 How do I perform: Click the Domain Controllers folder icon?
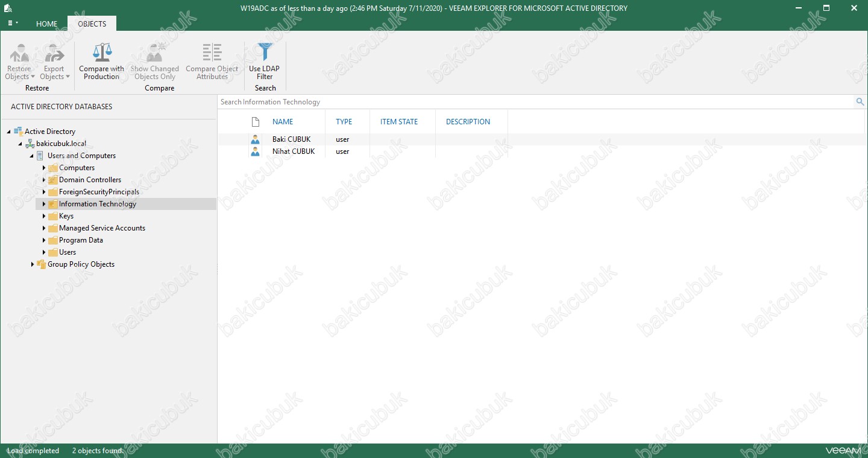click(53, 180)
